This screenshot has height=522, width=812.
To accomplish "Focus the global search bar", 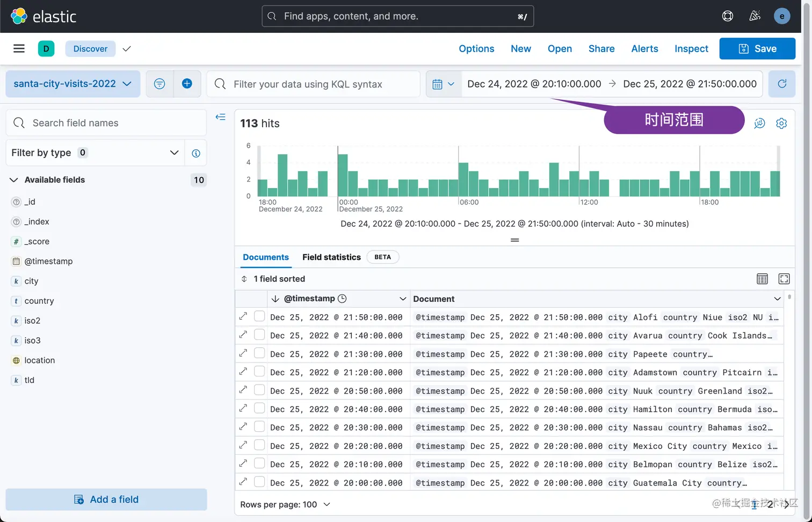I will (x=397, y=16).
